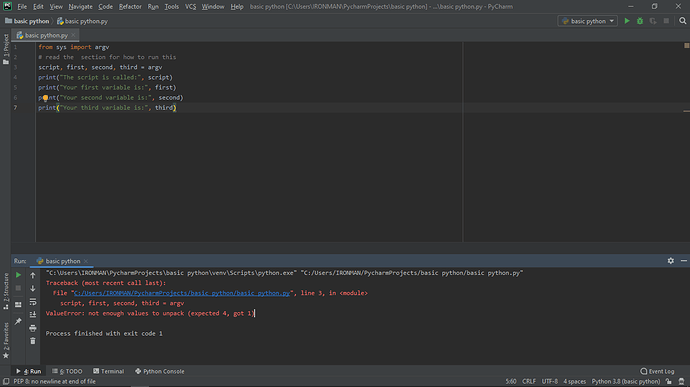Open the TODO tool window
This screenshot has width=690, height=387.
click(x=67, y=371)
